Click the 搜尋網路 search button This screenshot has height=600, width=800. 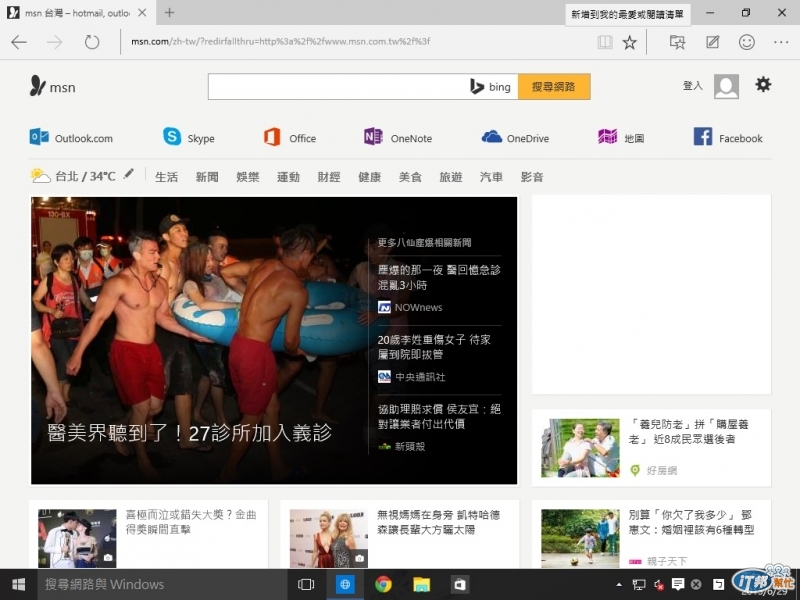[554, 87]
